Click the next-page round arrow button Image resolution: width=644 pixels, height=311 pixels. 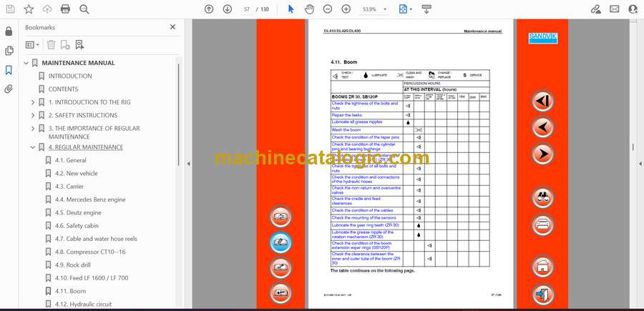tap(542, 154)
